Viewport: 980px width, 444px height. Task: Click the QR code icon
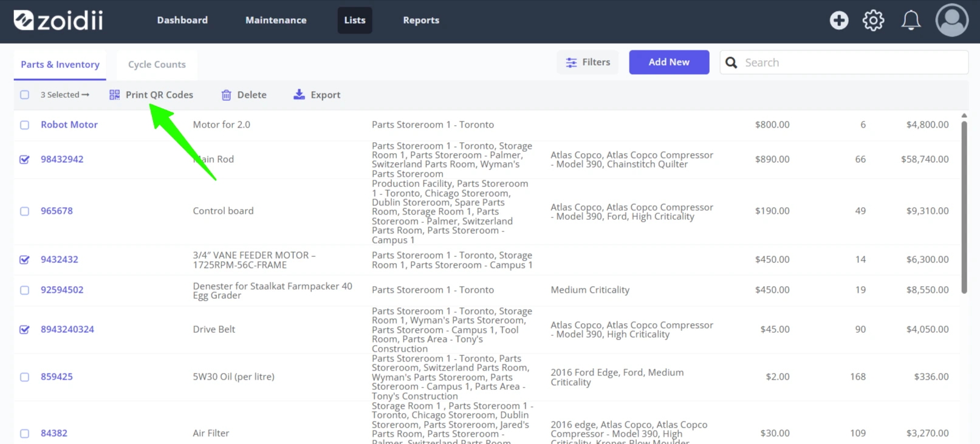point(114,95)
